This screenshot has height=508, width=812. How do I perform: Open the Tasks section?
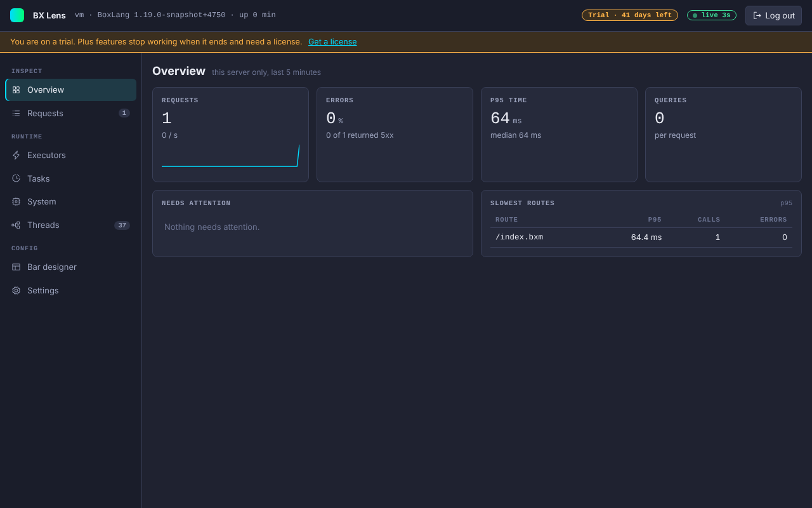click(71, 178)
